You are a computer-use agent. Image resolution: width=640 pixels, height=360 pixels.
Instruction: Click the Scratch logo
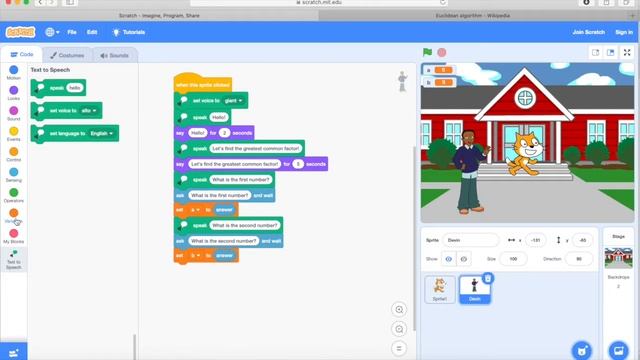[x=20, y=32]
